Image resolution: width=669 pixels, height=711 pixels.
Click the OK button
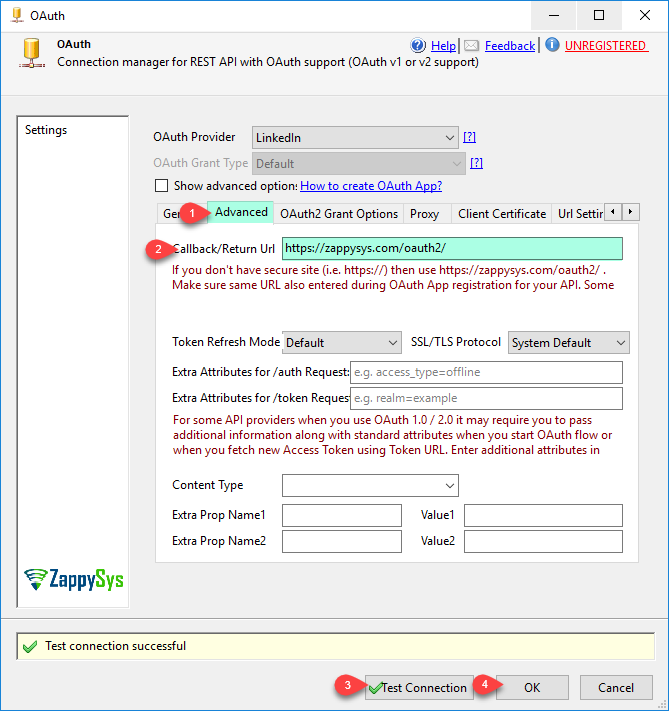point(532,688)
